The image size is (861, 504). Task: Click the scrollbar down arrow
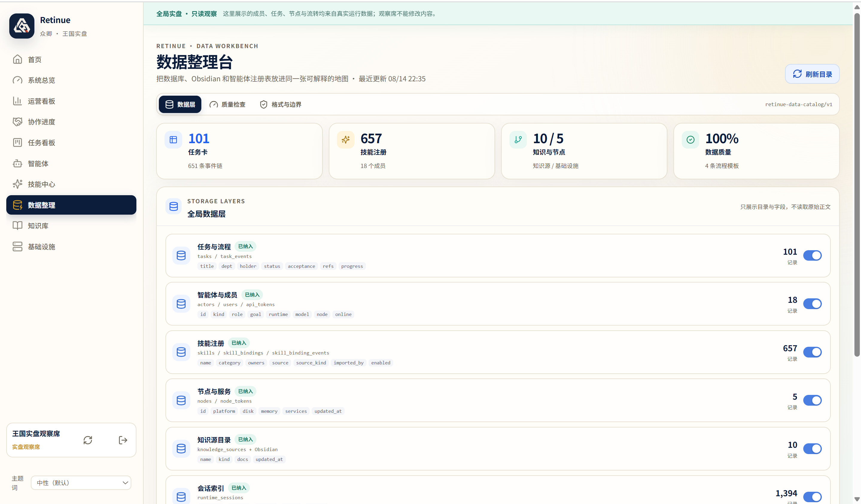[857, 499]
